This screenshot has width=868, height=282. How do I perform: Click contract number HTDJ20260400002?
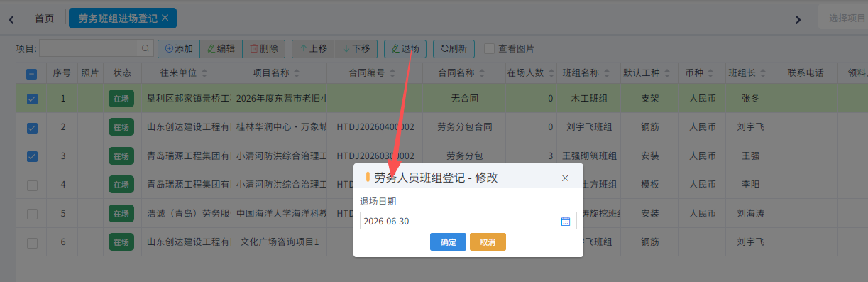(x=375, y=127)
